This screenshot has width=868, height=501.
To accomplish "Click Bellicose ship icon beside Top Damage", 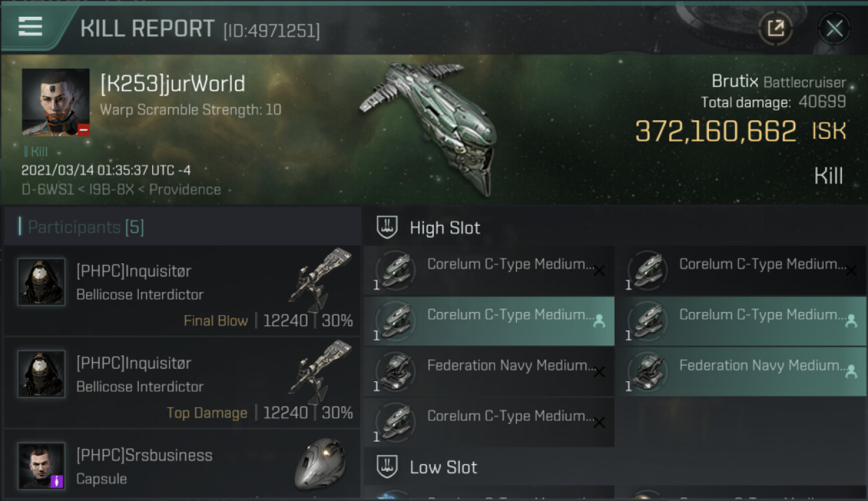I will click(x=320, y=372).
